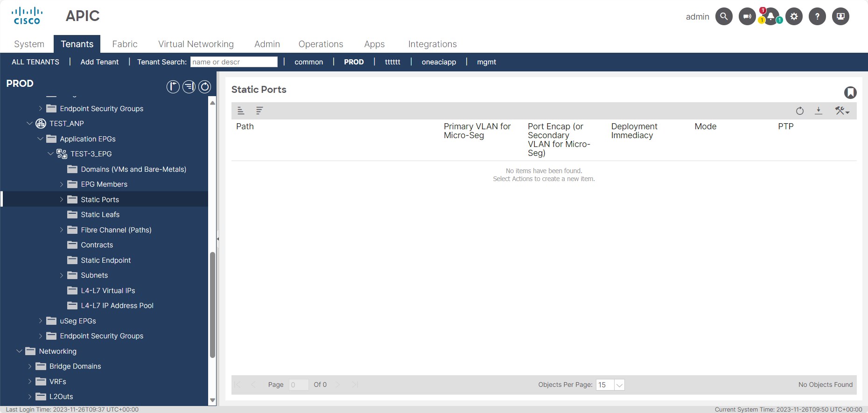The height and width of the screenshot is (413, 868).
Task: Switch to the Fabric tab
Action: pyautogui.click(x=125, y=44)
